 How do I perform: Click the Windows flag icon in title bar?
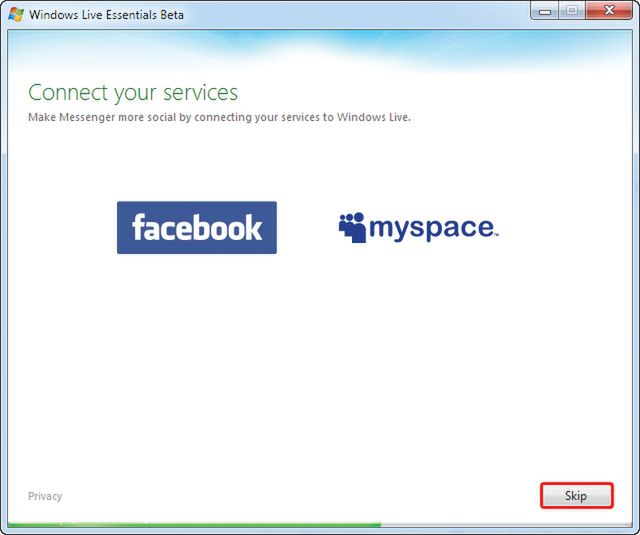pyautogui.click(x=16, y=14)
